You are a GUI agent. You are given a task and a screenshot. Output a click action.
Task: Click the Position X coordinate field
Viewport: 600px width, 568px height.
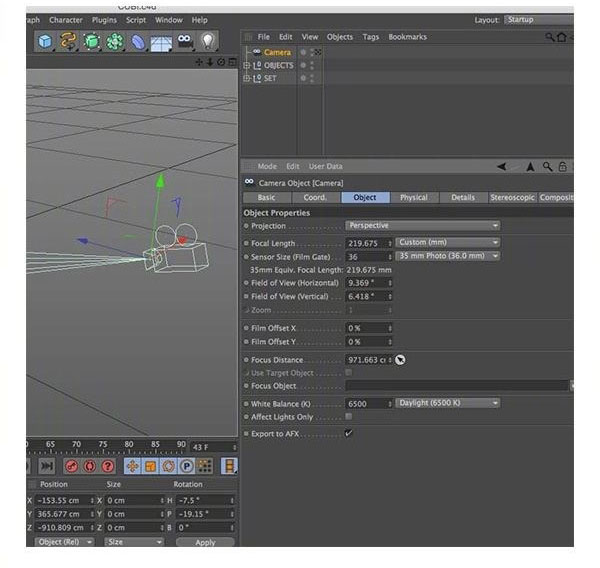64,500
